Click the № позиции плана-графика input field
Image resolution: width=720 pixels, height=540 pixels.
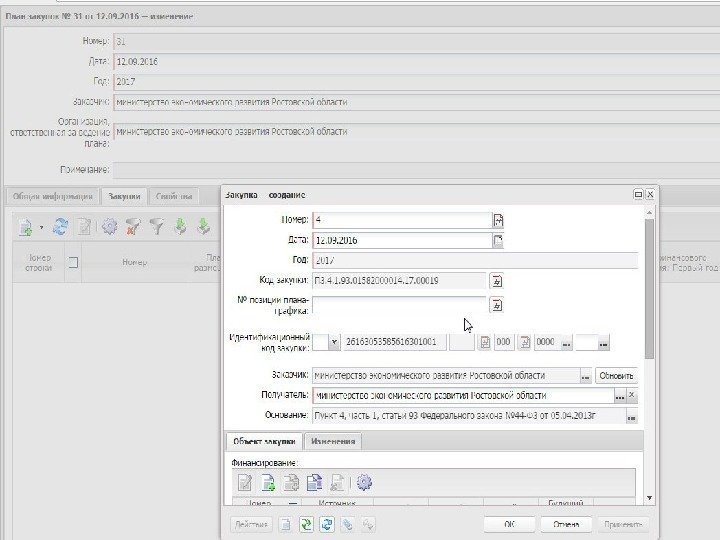click(x=399, y=305)
